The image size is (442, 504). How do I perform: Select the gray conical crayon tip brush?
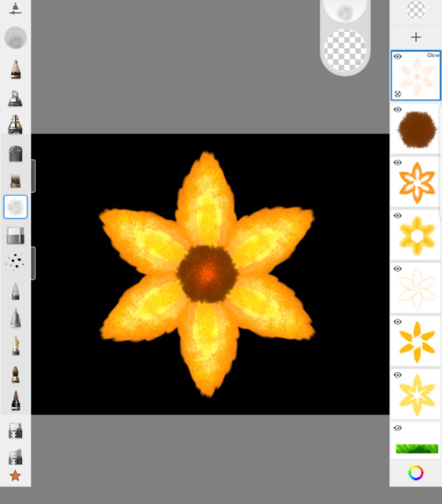(x=15, y=291)
